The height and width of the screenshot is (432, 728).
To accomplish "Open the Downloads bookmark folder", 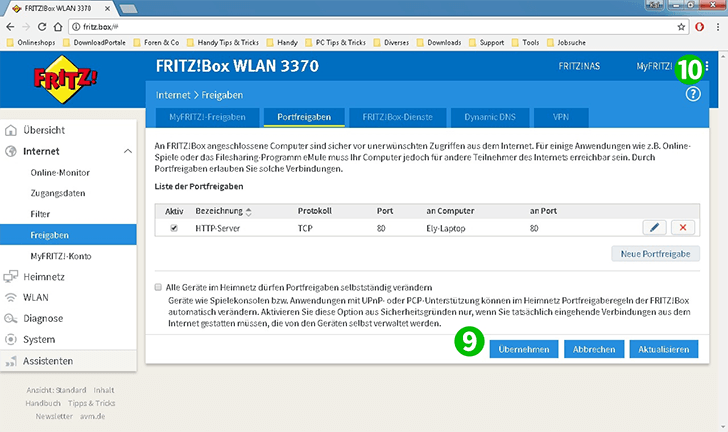I will 439,43.
